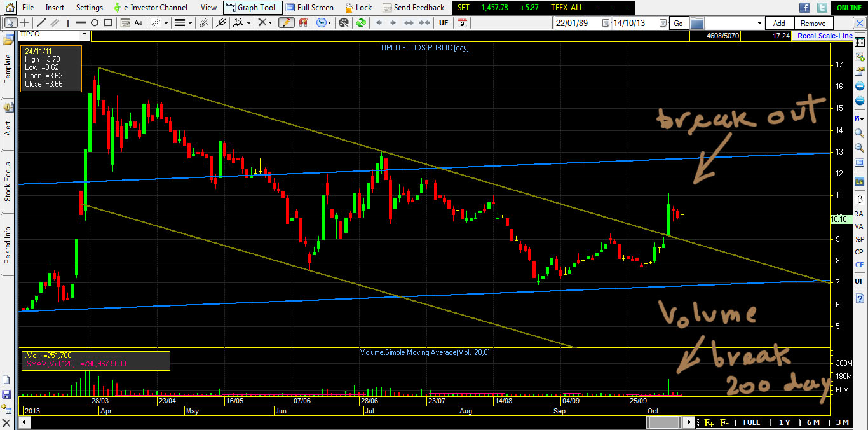The image size is (868, 430).
Task: Open the help question mark icon
Action: (860, 299)
